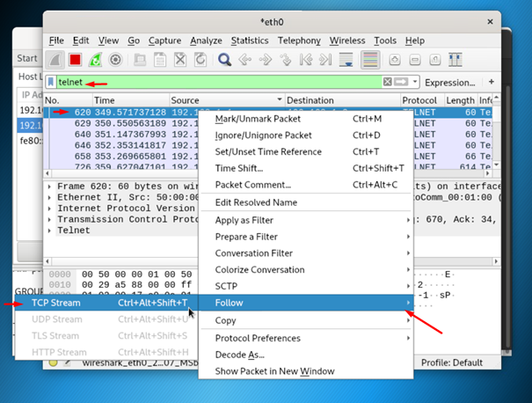Click the yellow expert information circle
The width and height of the screenshot is (532, 403).
pyautogui.click(x=53, y=363)
